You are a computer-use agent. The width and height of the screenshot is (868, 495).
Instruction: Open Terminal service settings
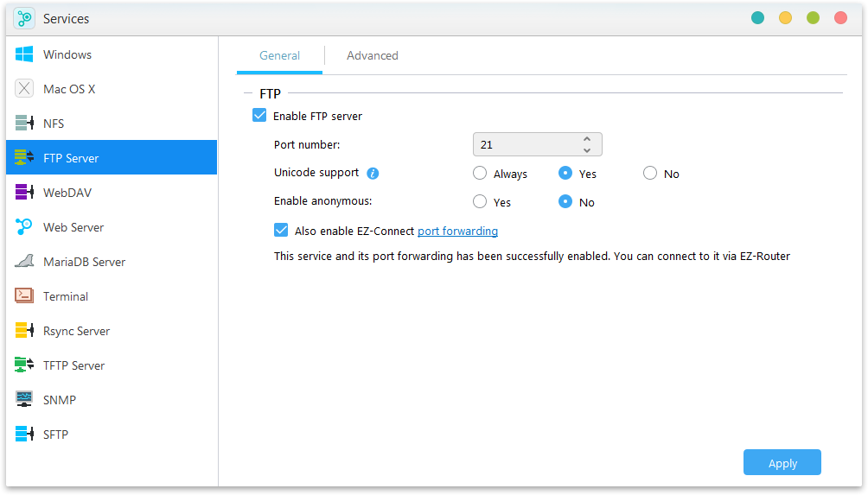(x=112, y=296)
